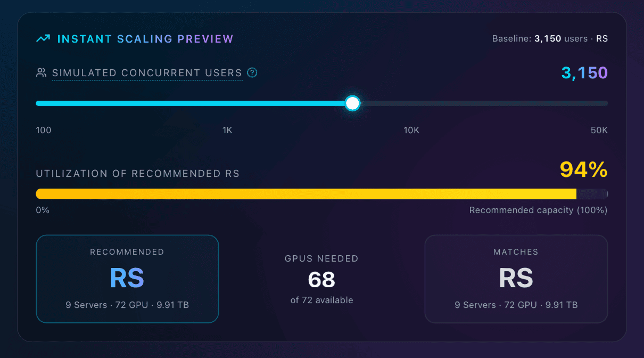
Task: Click the trending-up arrow icon beside Instant Scaling Preview
Action: point(43,39)
